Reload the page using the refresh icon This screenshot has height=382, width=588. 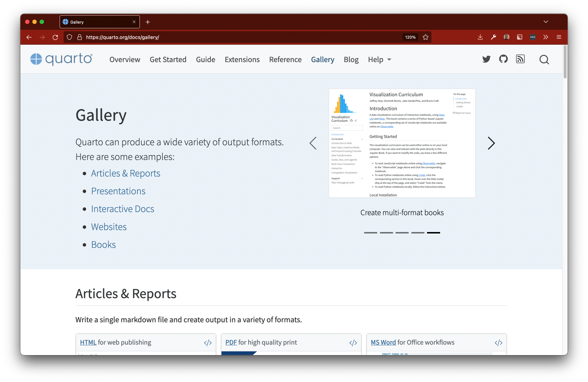pos(55,37)
